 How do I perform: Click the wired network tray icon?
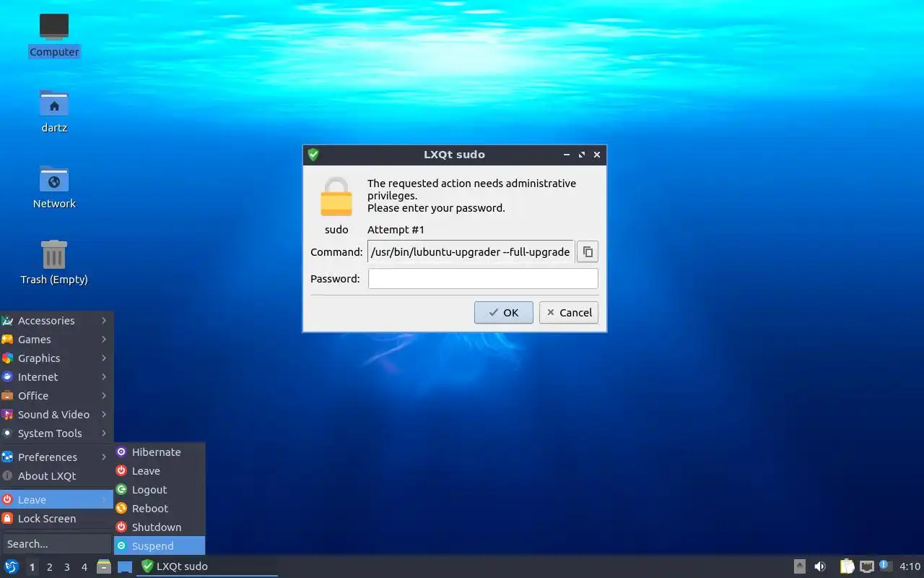click(x=867, y=566)
